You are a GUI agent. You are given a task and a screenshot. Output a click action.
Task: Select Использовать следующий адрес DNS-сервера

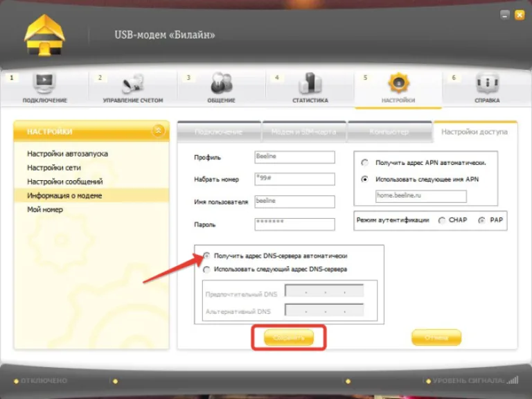point(206,269)
